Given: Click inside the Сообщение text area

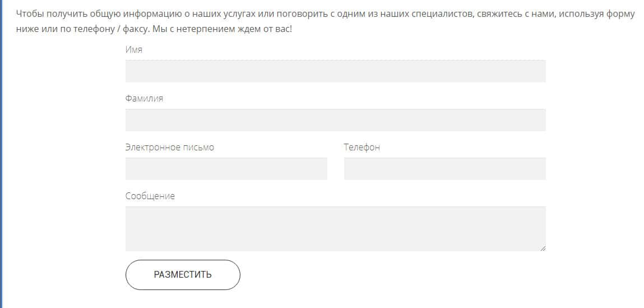Looking at the screenshot, I should (x=335, y=228).
